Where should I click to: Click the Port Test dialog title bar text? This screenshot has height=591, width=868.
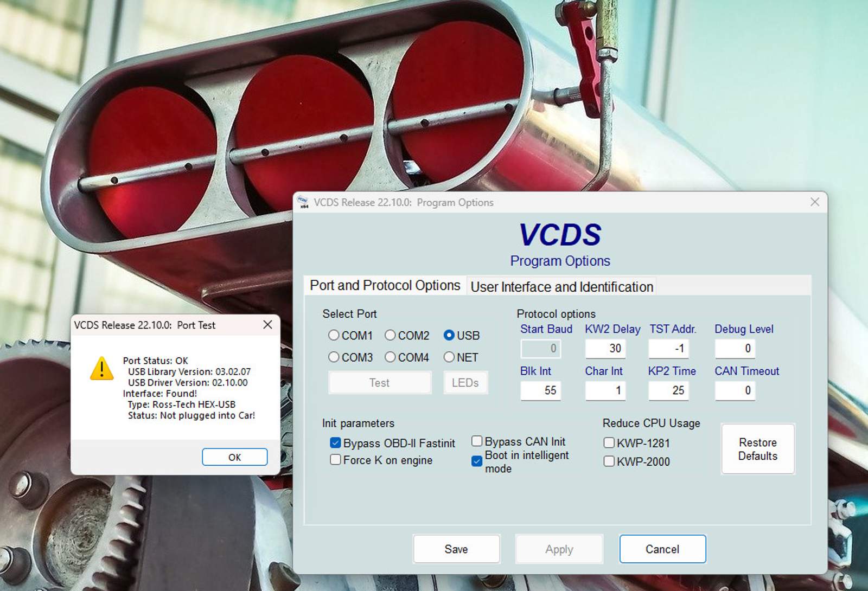click(x=144, y=325)
